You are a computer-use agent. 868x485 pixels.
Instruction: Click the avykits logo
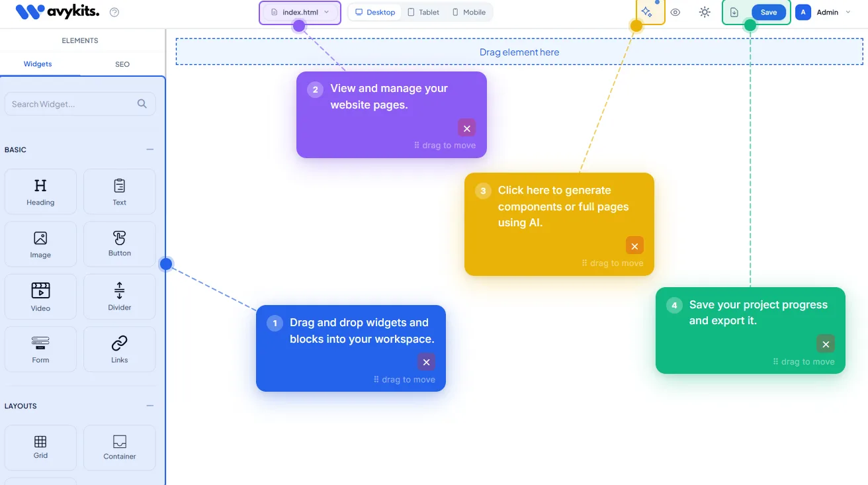point(58,12)
